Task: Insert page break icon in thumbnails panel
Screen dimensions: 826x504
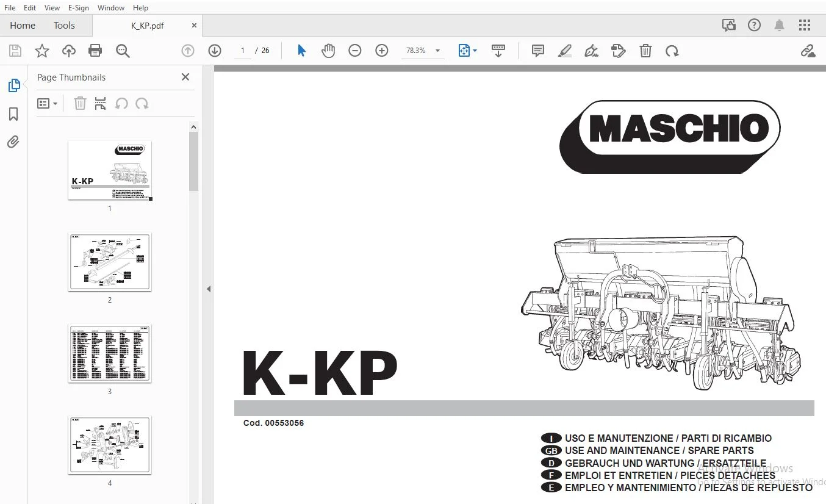Action: [x=101, y=104]
